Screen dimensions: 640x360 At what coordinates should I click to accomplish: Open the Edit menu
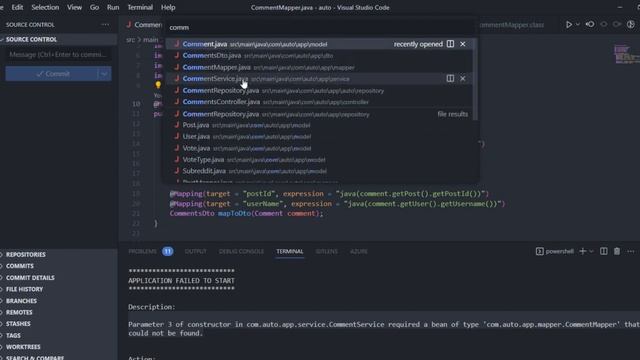point(17,7)
